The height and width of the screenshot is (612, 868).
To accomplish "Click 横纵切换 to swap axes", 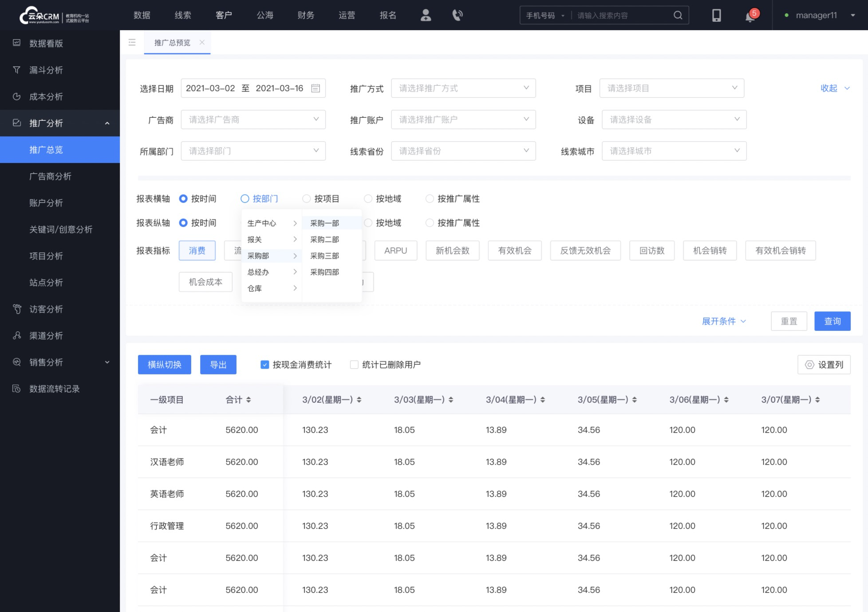I will [x=164, y=365].
